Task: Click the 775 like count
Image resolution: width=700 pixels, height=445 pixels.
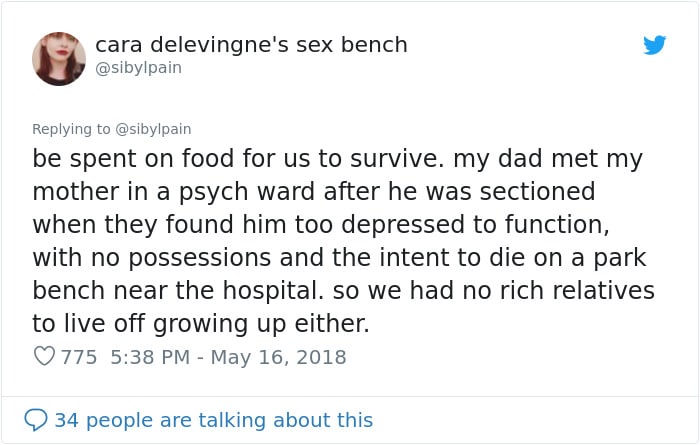Action: tap(79, 357)
